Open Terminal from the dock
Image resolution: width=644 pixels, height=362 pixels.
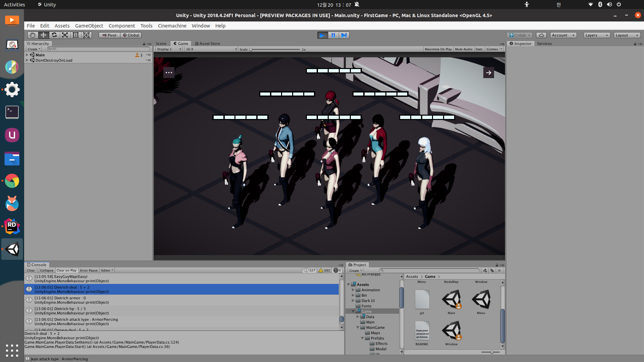coord(12,112)
